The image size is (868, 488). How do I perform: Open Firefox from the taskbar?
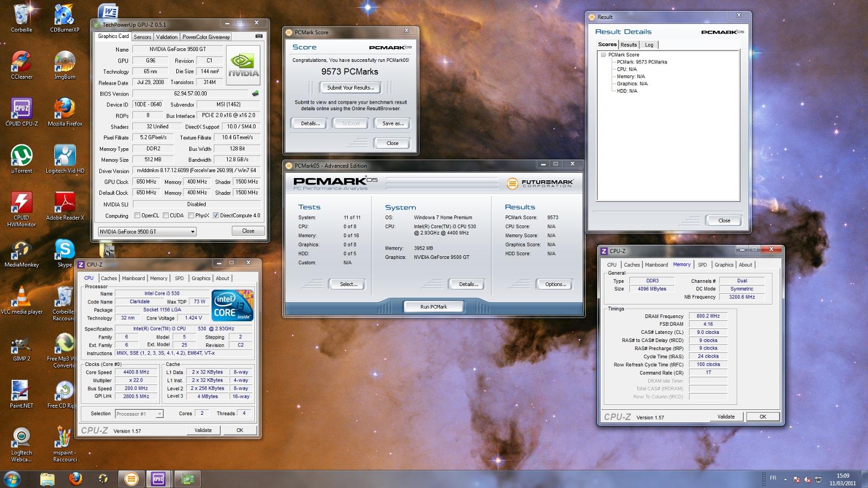[75, 479]
